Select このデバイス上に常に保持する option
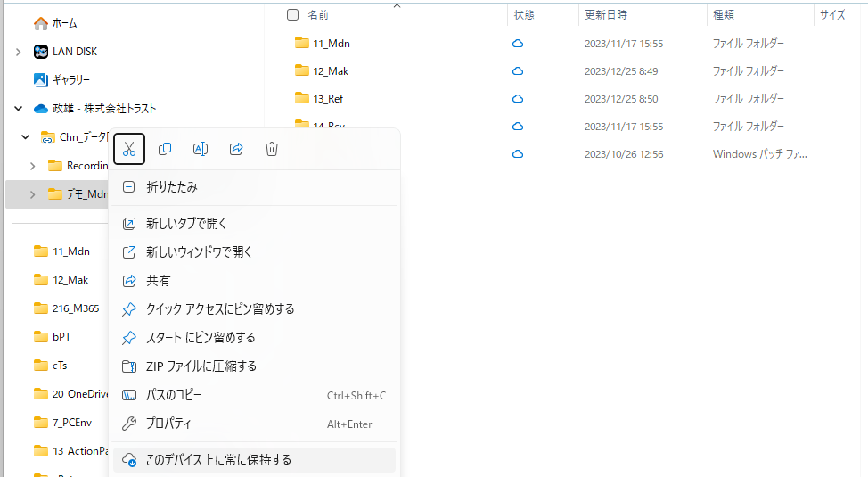The height and width of the screenshot is (477, 868). click(218, 460)
